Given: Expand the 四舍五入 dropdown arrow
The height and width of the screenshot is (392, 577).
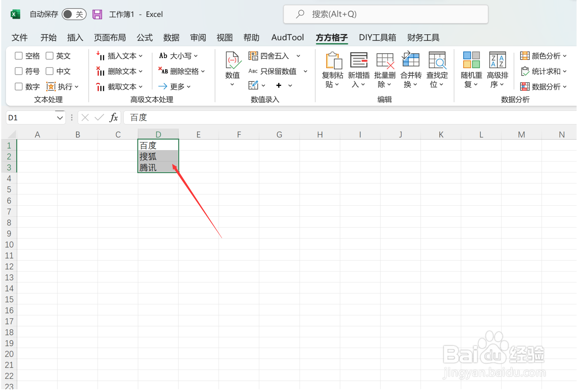Looking at the screenshot, I should pyautogui.click(x=298, y=56).
